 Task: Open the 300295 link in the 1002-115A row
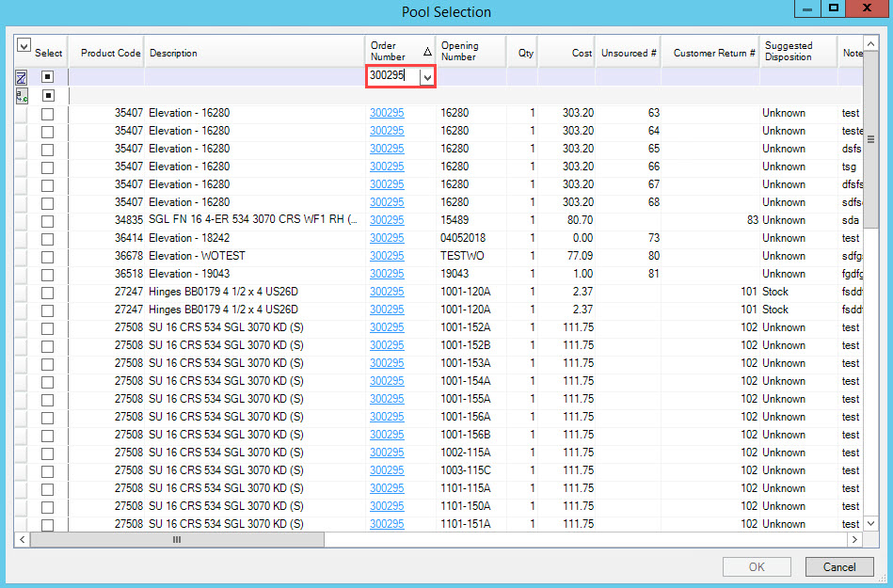pos(387,453)
